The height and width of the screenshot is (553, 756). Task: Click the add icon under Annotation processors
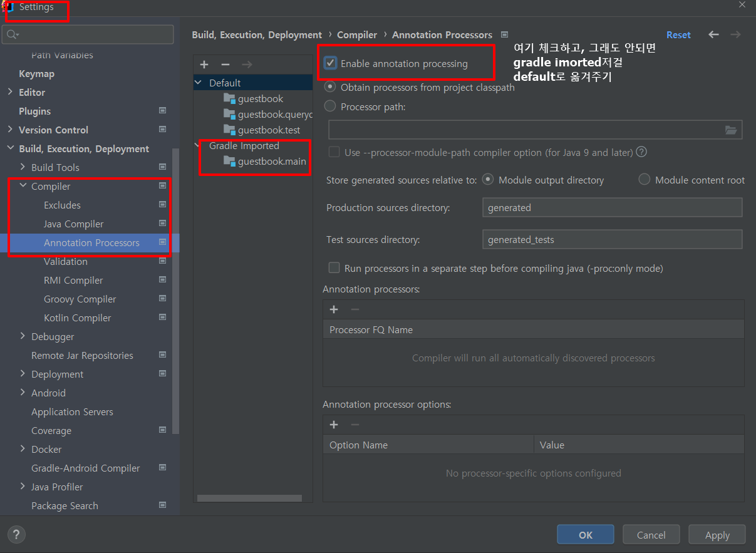[334, 309]
